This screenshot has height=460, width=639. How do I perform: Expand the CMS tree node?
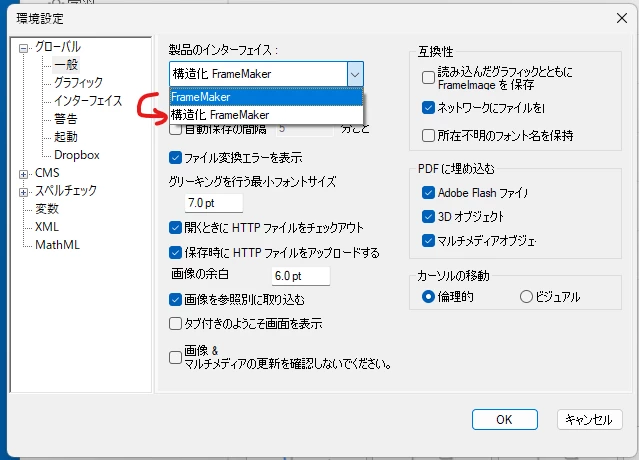pos(24,174)
